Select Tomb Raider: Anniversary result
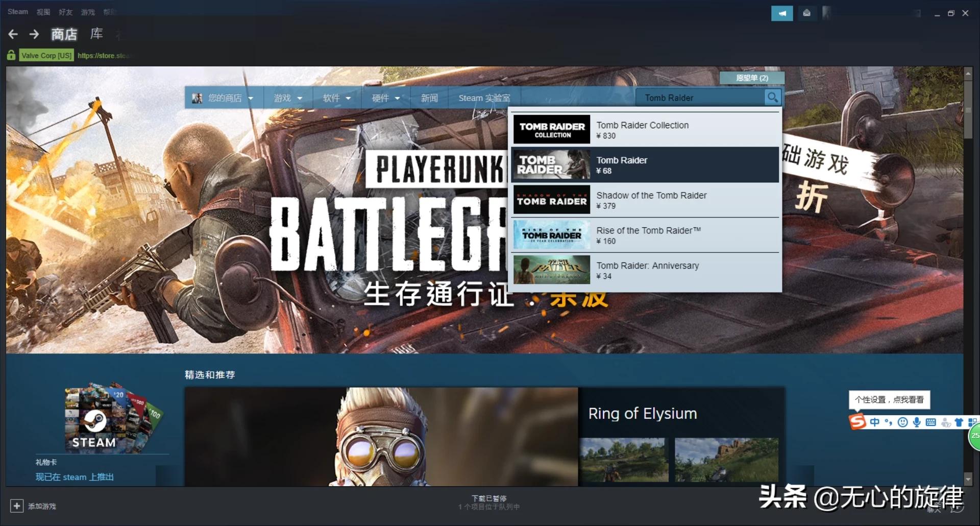Image resolution: width=980 pixels, height=526 pixels. [645, 271]
